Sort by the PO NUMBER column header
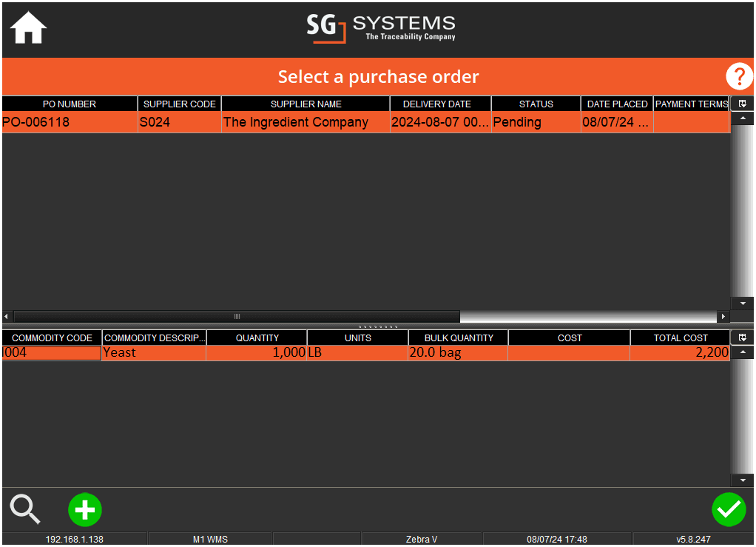The height and width of the screenshot is (547, 756). (69, 104)
